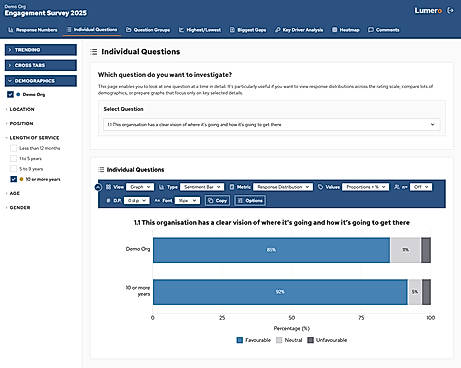Image resolution: width=461 pixels, height=368 pixels.
Task: Collapse the chart toolbar with the round arrow icon
Action: pos(98,187)
